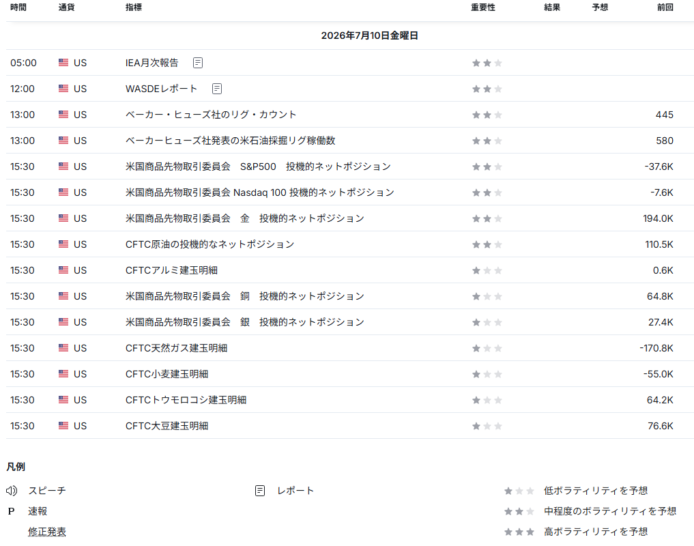
Task: Select previous value 110.5K
Action: (x=659, y=244)
